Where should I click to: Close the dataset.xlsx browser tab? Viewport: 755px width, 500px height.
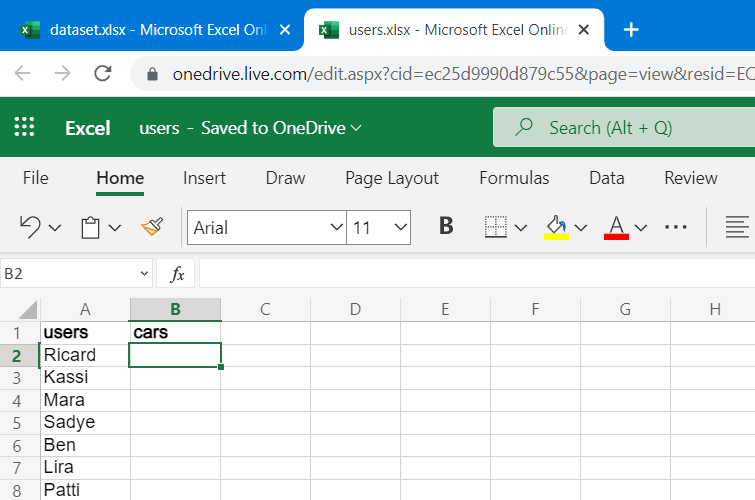point(285,30)
